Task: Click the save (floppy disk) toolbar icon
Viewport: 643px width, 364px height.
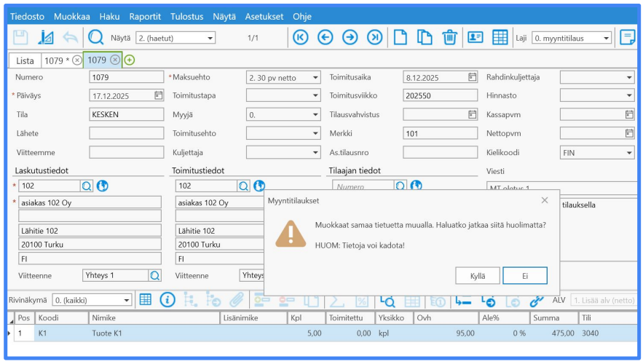Action: pyautogui.click(x=20, y=37)
